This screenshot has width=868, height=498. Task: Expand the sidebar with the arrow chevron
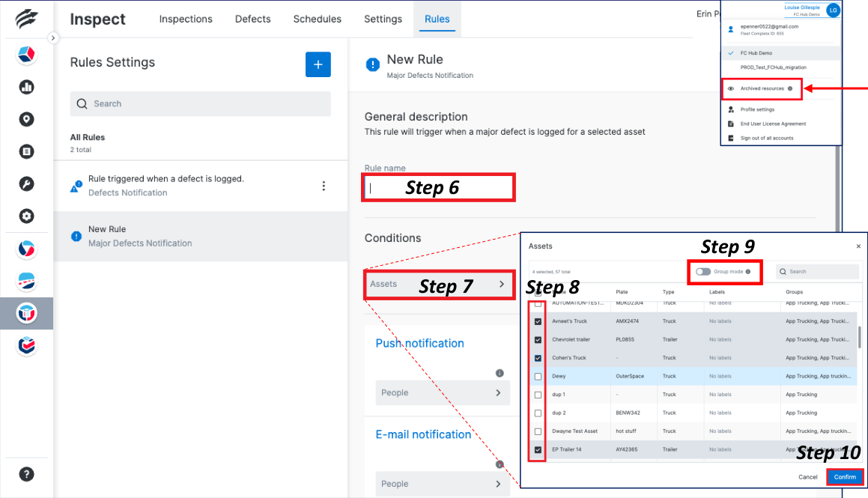click(x=53, y=37)
